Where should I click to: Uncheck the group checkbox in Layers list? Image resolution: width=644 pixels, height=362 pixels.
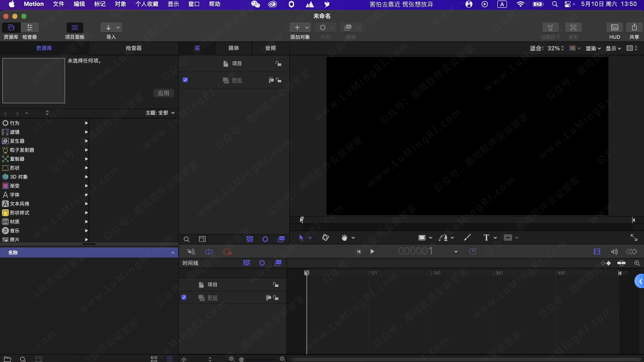[185, 80]
